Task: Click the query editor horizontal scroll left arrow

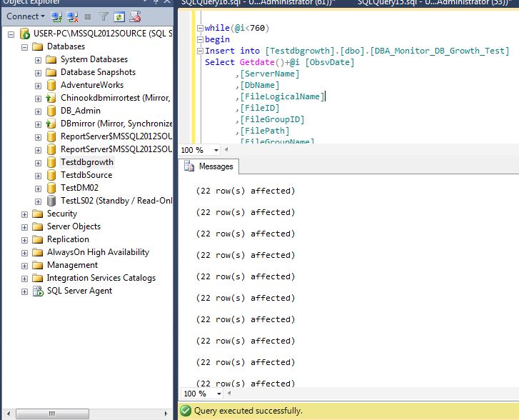Action: click(x=226, y=150)
